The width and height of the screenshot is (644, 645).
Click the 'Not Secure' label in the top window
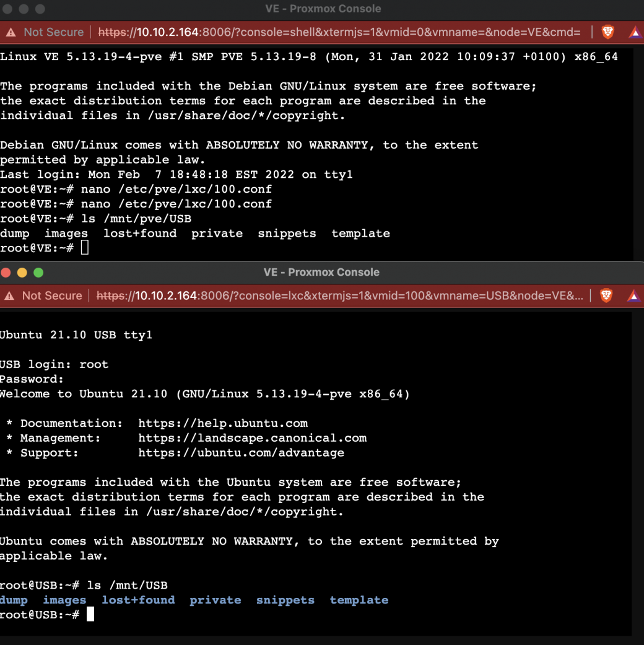[x=53, y=32]
